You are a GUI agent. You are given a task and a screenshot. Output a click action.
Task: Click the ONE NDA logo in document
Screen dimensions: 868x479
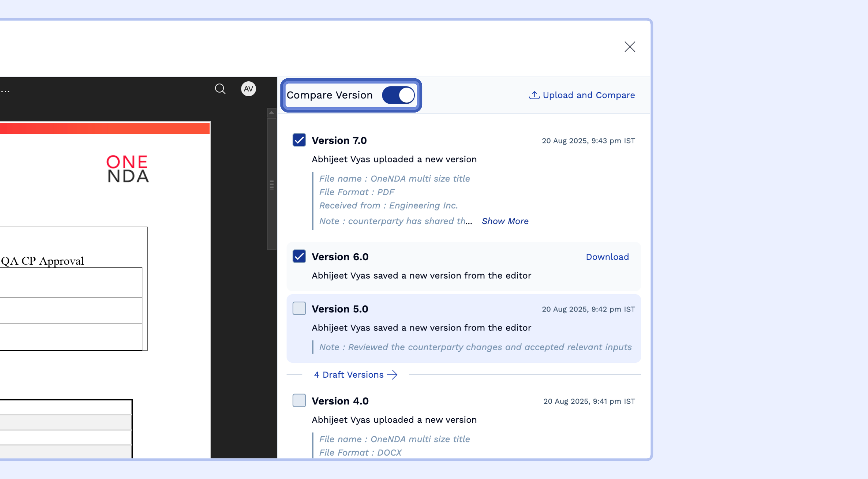coord(127,169)
